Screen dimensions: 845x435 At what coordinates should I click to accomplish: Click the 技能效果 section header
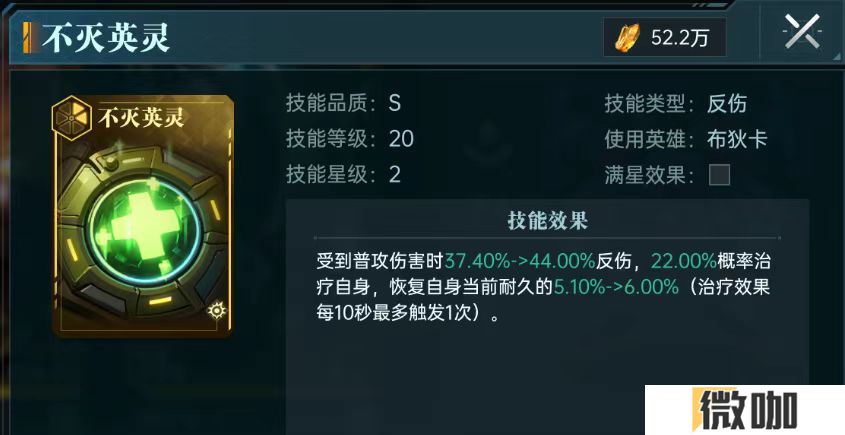tap(547, 221)
